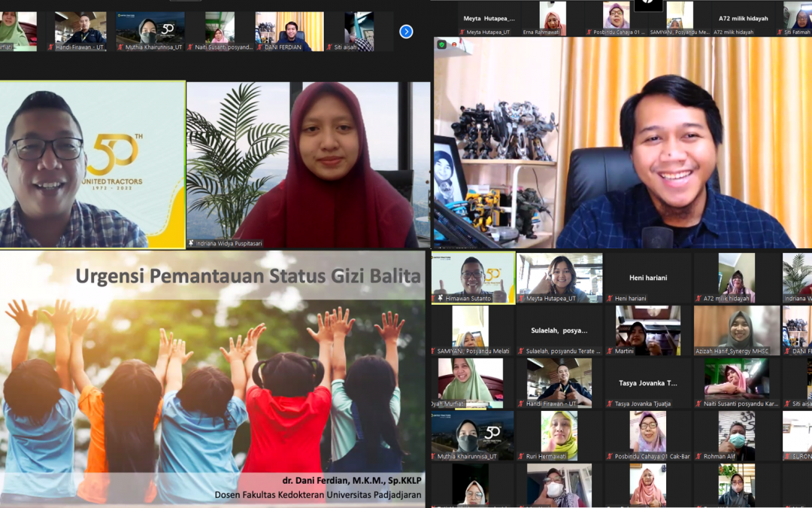Click muted mic icon beside Martini

click(610, 351)
